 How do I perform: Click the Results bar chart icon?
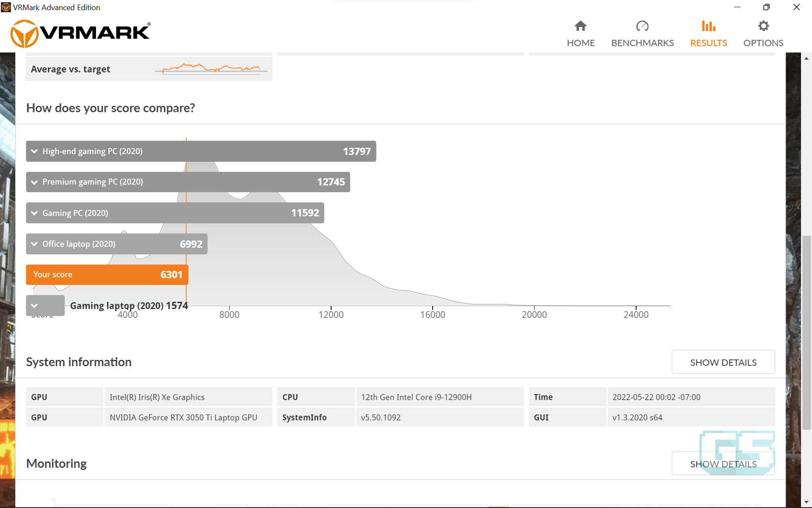(708, 26)
